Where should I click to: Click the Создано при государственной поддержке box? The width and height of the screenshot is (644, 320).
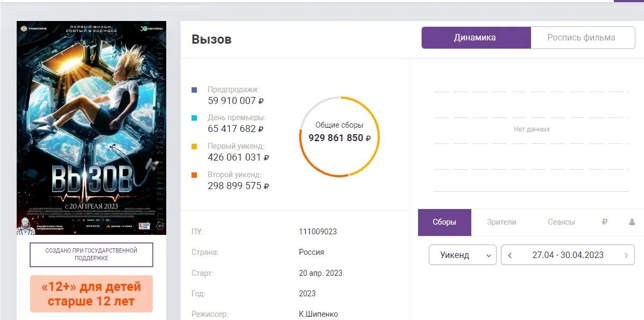tap(91, 255)
